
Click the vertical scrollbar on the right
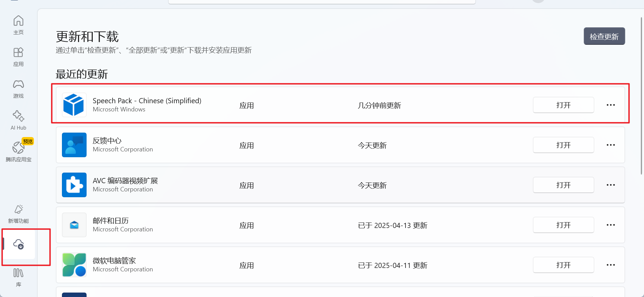(642, 96)
